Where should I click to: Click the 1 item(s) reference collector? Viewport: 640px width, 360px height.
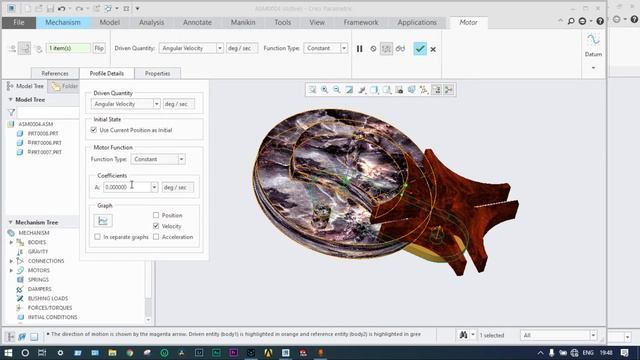tap(68, 48)
